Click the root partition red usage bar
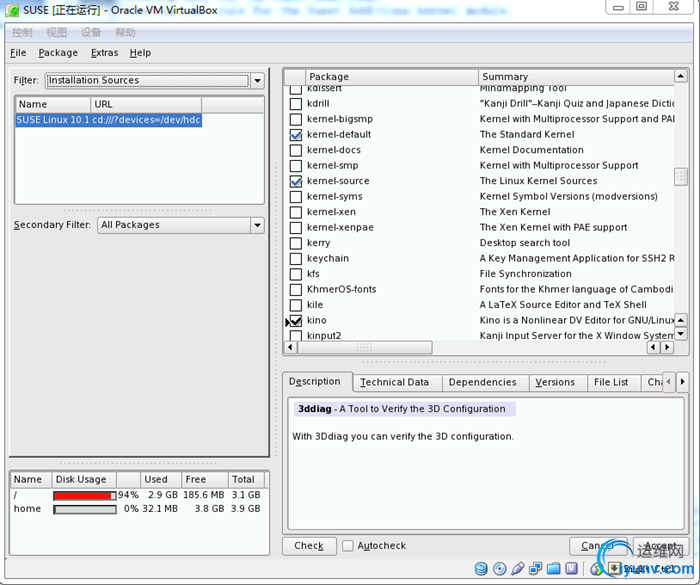This screenshot has width=700, height=585. [84, 495]
